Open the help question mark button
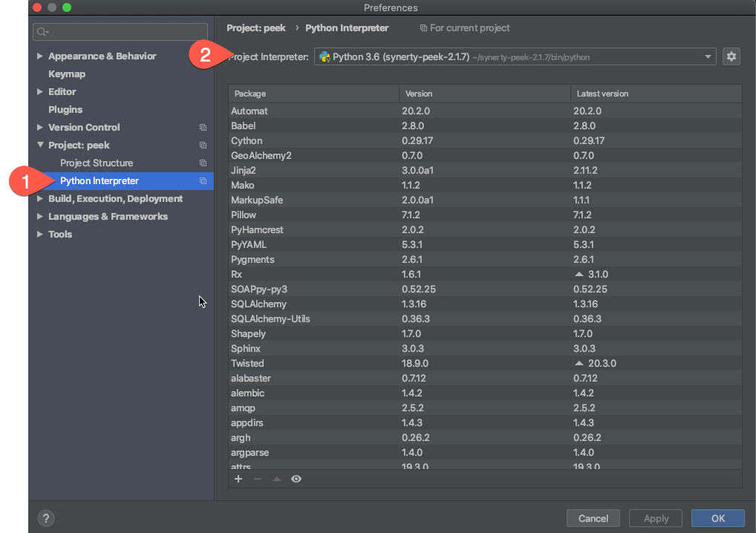The width and height of the screenshot is (756, 533). 46,518
